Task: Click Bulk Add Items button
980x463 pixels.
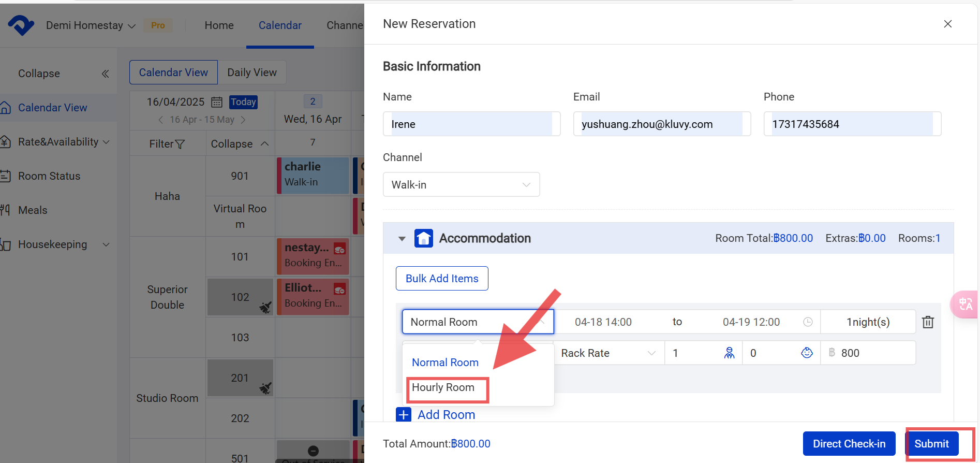Action: point(442,279)
